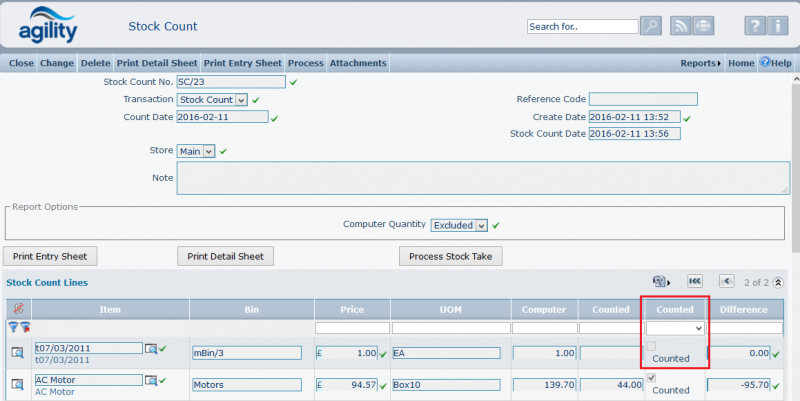Viewport: 800px width, 401px height.
Task: View details of the t07/03/2011 row
Action: coord(17,353)
